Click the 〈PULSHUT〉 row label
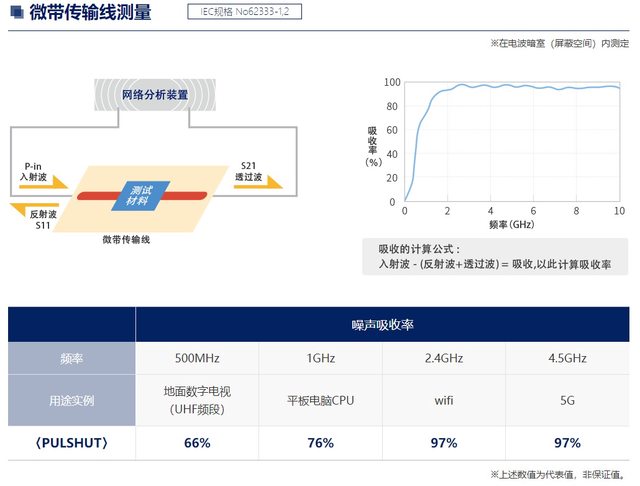 [x=72, y=442]
